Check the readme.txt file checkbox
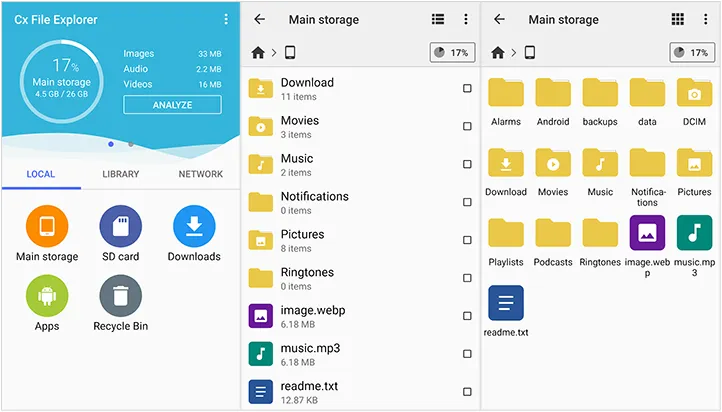722x412 pixels. tap(467, 392)
